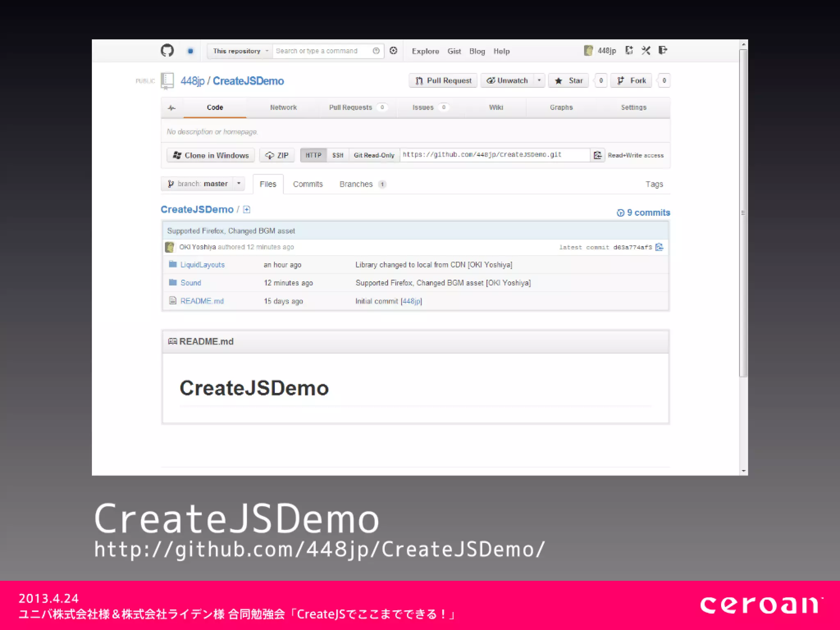Select the Files sub-tab

pos(268,184)
